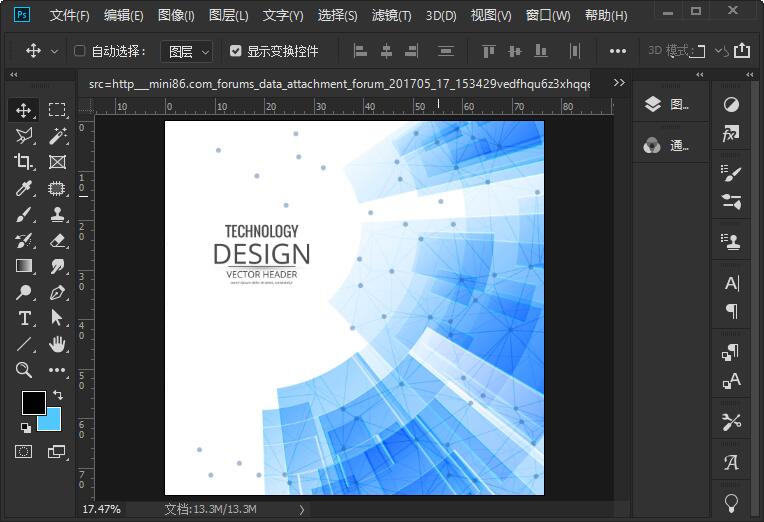Image resolution: width=764 pixels, height=522 pixels.
Task: Select the Magic Wand tool
Action: click(57, 136)
